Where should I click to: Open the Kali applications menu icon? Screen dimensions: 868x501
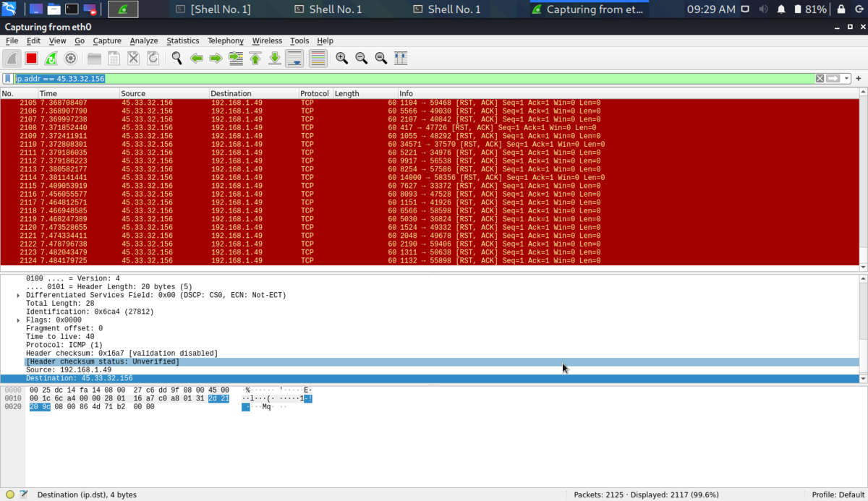point(9,9)
